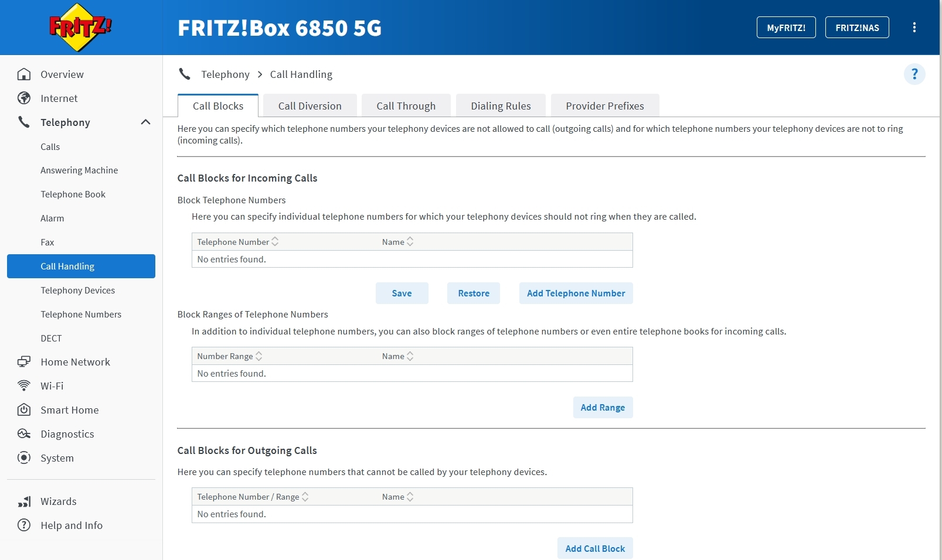Open the Wi-Fi section

(52, 386)
